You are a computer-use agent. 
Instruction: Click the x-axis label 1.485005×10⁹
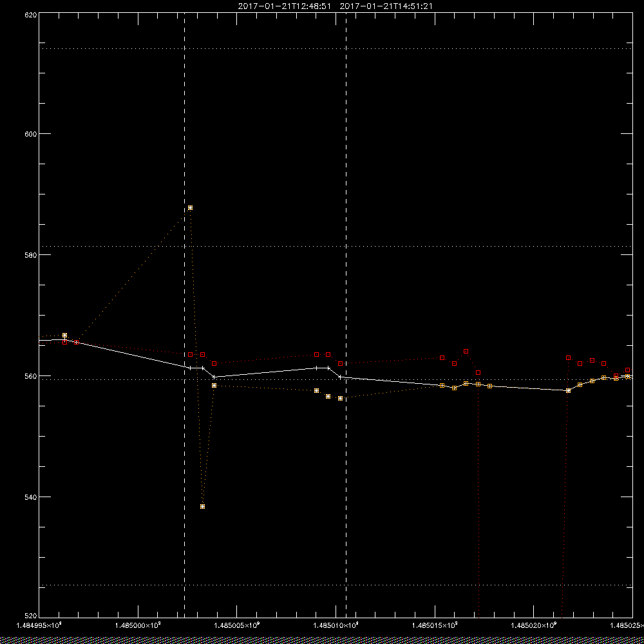(237, 625)
